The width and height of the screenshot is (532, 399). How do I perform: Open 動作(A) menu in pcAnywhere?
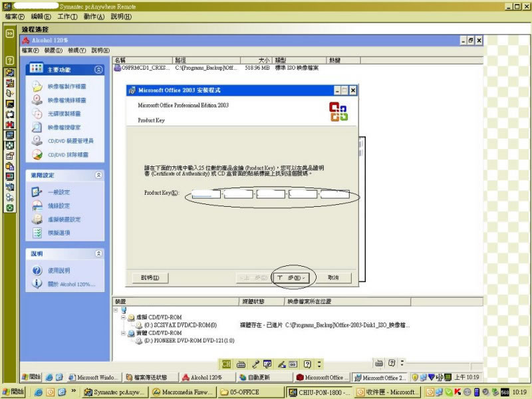[x=94, y=16]
